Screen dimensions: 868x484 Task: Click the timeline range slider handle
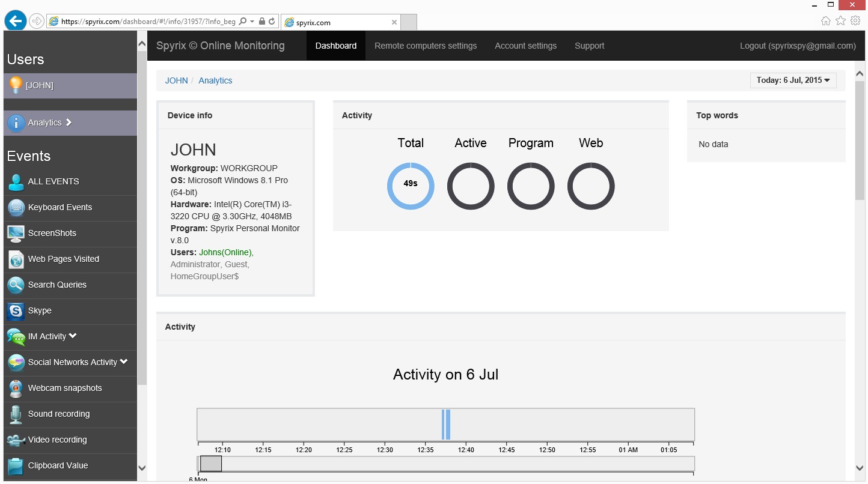[x=210, y=464]
